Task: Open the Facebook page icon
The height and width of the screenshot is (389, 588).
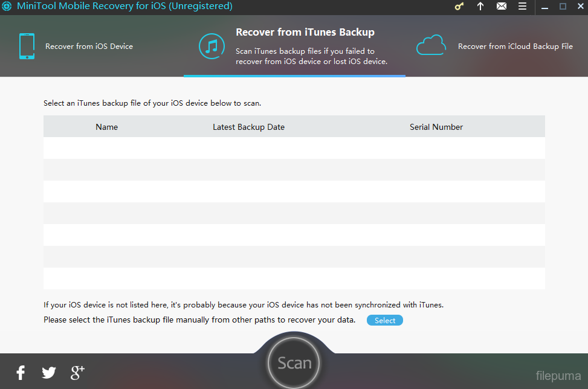Action: tap(21, 372)
